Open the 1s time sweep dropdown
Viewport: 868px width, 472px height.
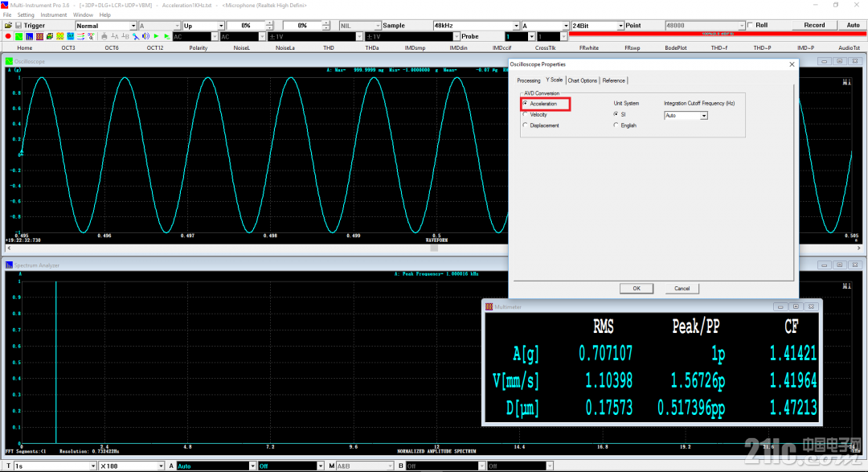93,466
